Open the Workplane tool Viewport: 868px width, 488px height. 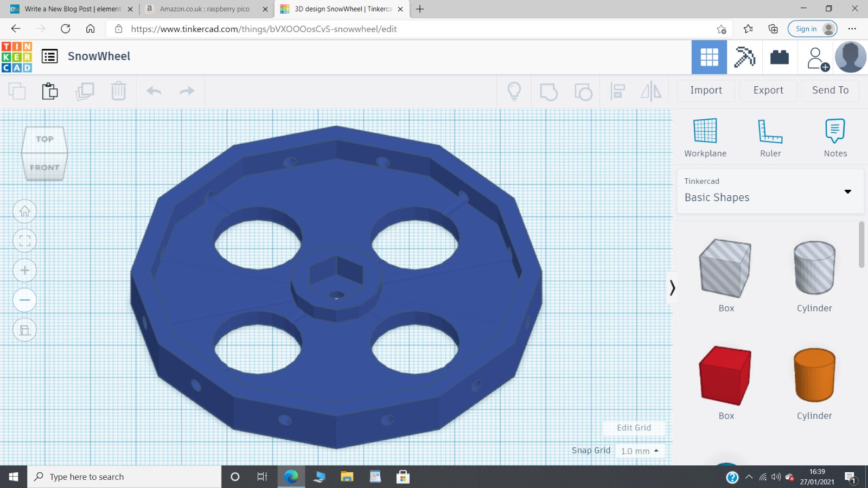705,138
